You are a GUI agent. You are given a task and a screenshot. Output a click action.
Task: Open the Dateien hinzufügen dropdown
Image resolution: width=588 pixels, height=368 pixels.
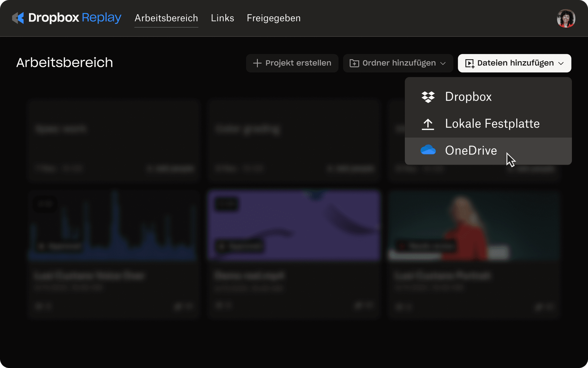514,63
